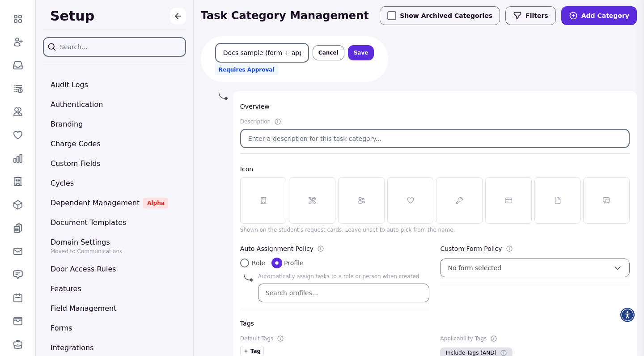Edit the category name field
Viewport: 644px width, 356px height.
pos(262,53)
